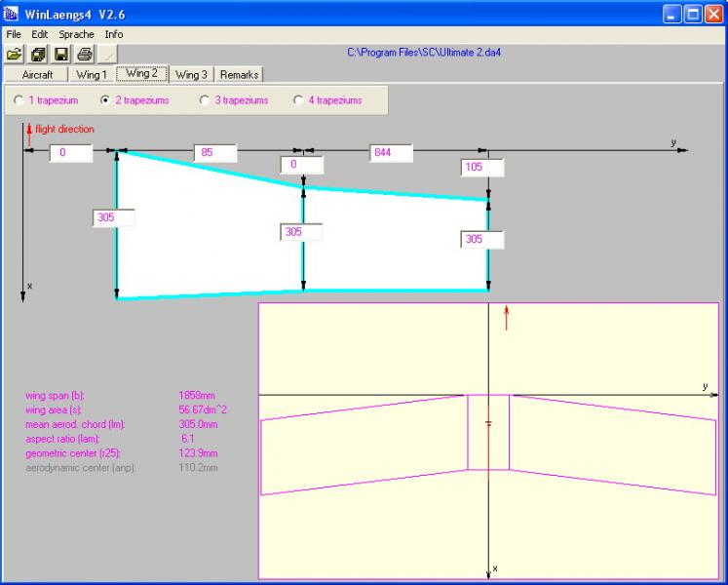Click the 105 sweep offset field
The height and width of the screenshot is (585, 728).
point(482,168)
